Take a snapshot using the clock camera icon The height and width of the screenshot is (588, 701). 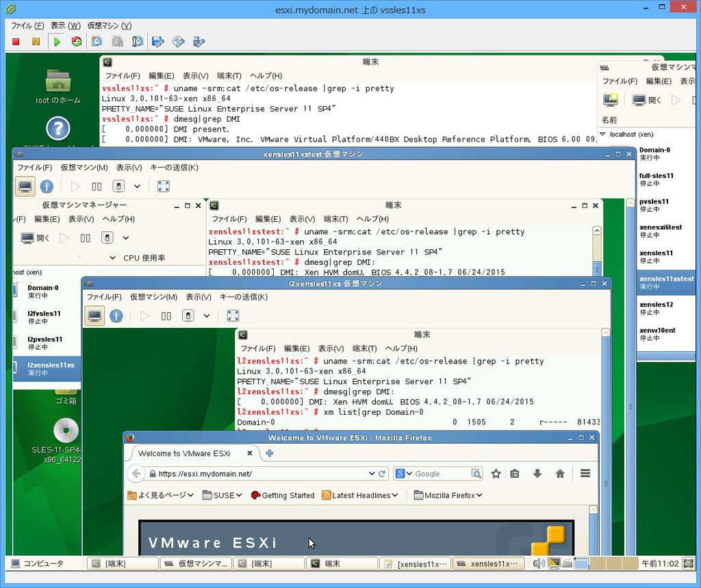pos(97,42)
